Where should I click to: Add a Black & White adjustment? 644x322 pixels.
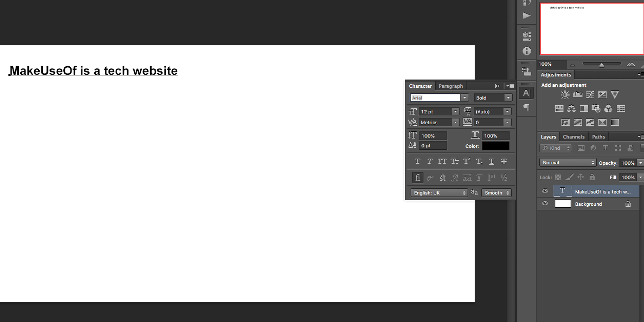(x=584, y=109)
